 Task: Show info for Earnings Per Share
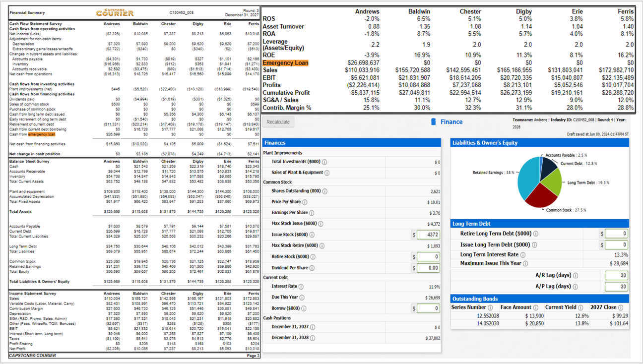312,213
